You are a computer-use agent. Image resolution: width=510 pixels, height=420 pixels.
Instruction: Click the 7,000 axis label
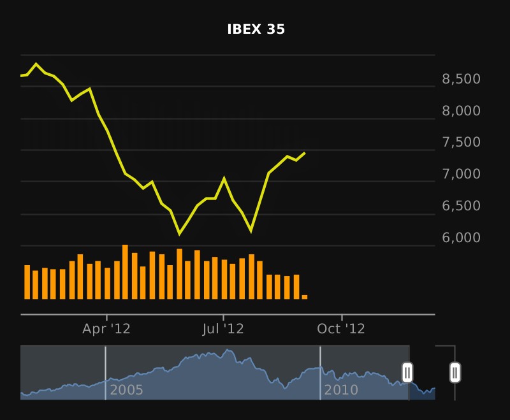tap(461, 174)
